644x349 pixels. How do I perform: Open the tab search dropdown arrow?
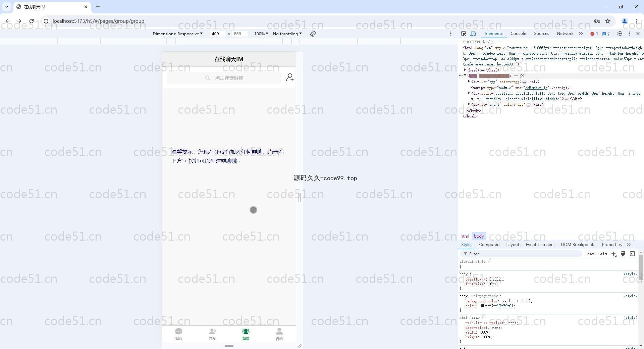coord(7,7)
